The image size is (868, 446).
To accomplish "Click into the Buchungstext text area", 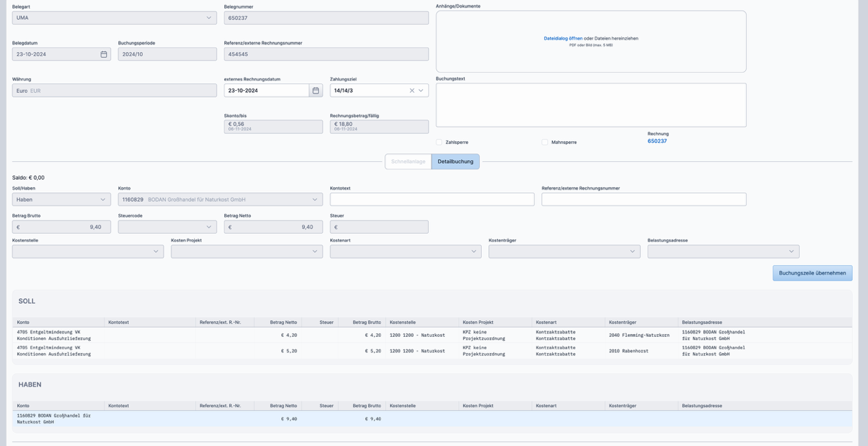I will tap(591, 104).
